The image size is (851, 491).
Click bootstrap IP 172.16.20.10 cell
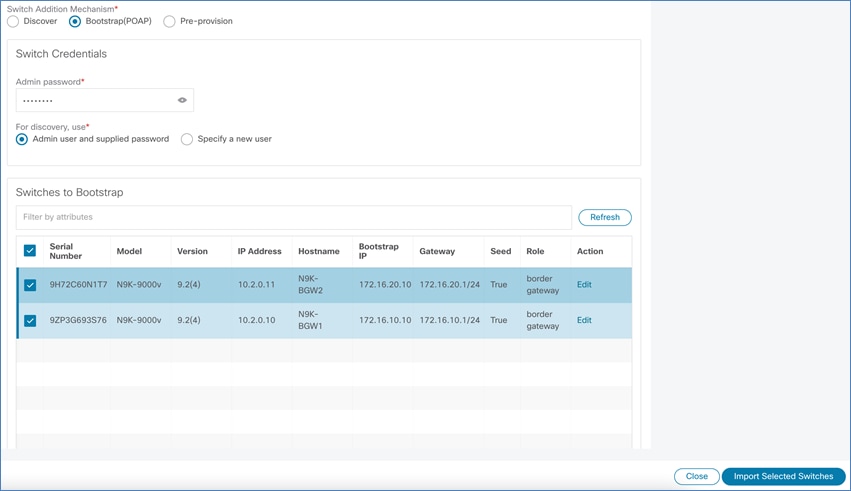(x=385, y=285)
